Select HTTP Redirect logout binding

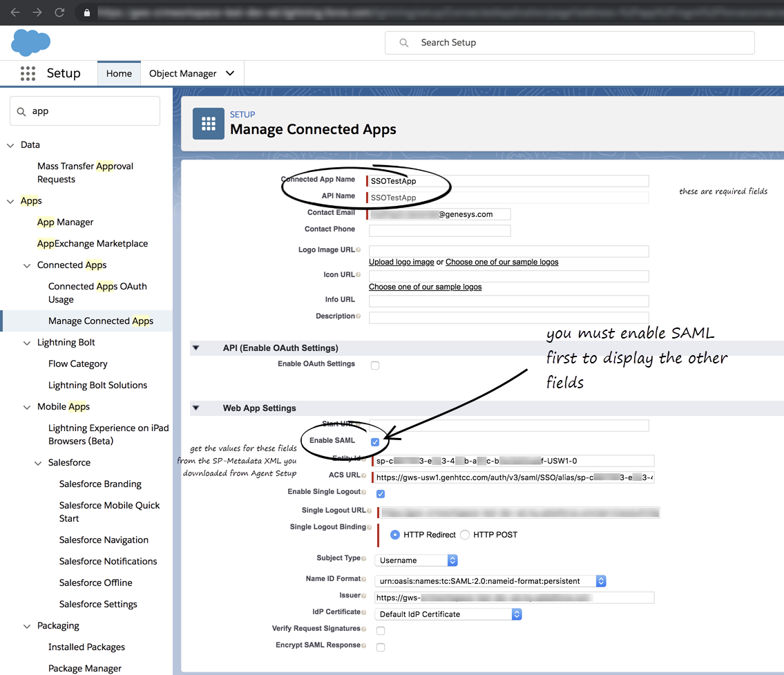pos(395,535)
